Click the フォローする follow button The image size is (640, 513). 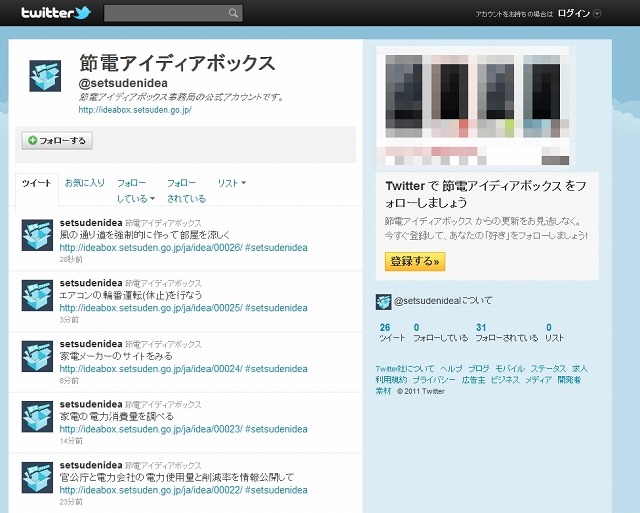[57, 140]
